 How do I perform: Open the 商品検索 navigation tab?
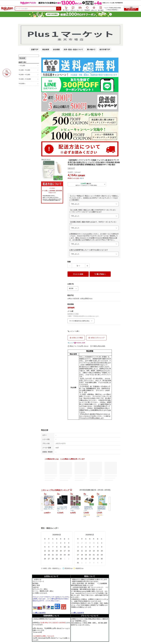coord(46,49)
